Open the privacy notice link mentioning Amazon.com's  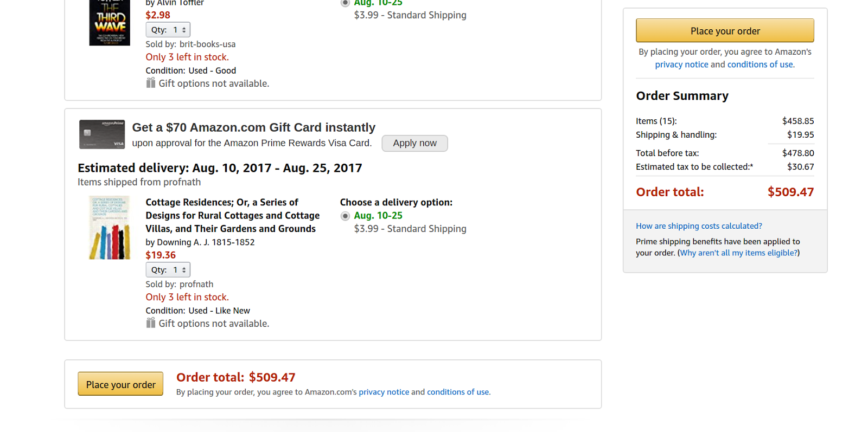[384, 392]
